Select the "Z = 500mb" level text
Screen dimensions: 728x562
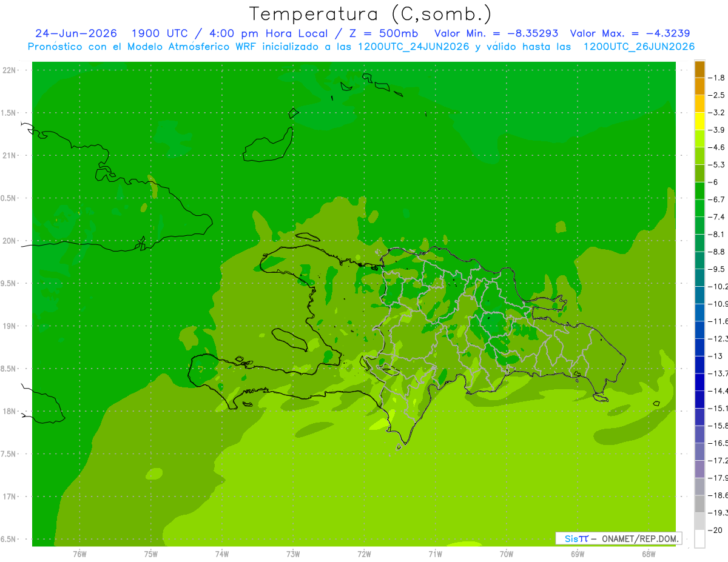(383, 33)
